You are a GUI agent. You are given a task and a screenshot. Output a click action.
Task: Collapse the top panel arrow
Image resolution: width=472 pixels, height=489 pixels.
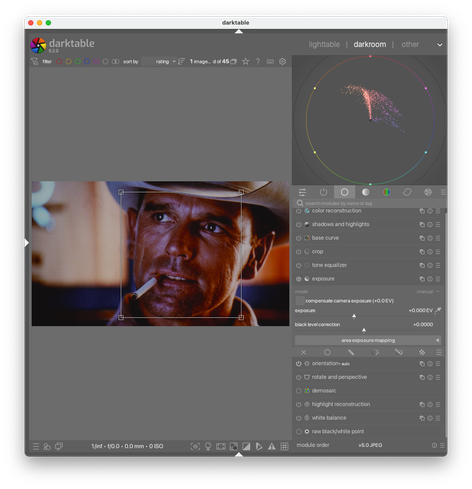coord(239,32)
